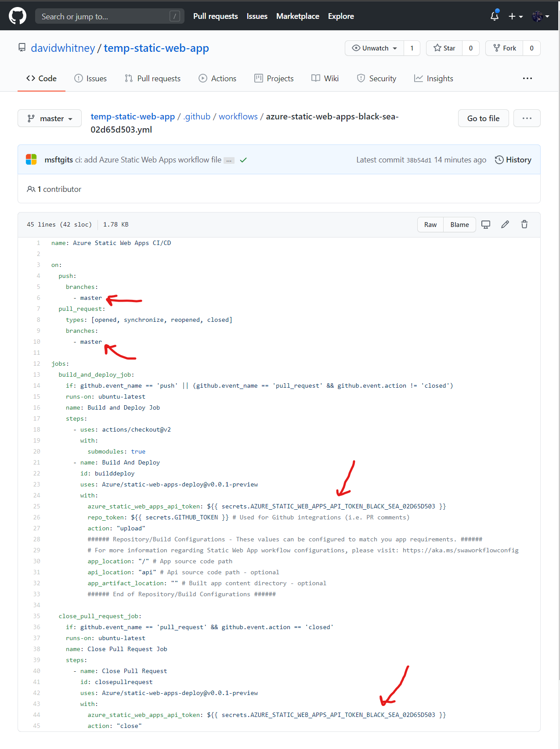Image resolution: width=560 pixels, height=749 pixels.
Task: Open the temp-static-web-app repository title link
Action: 156,48
